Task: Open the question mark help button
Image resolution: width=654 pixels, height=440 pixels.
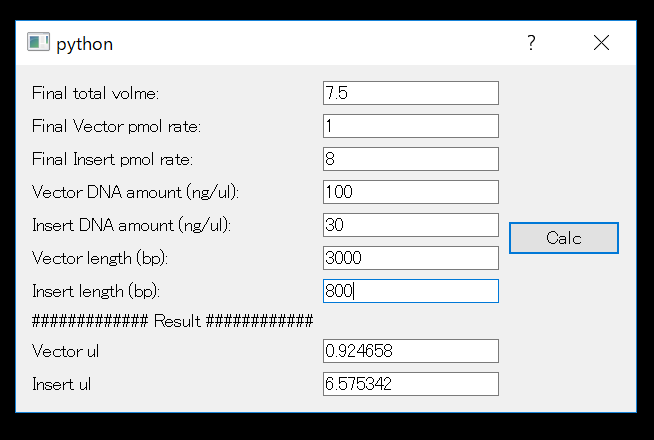Action: (x=531, y=43)
